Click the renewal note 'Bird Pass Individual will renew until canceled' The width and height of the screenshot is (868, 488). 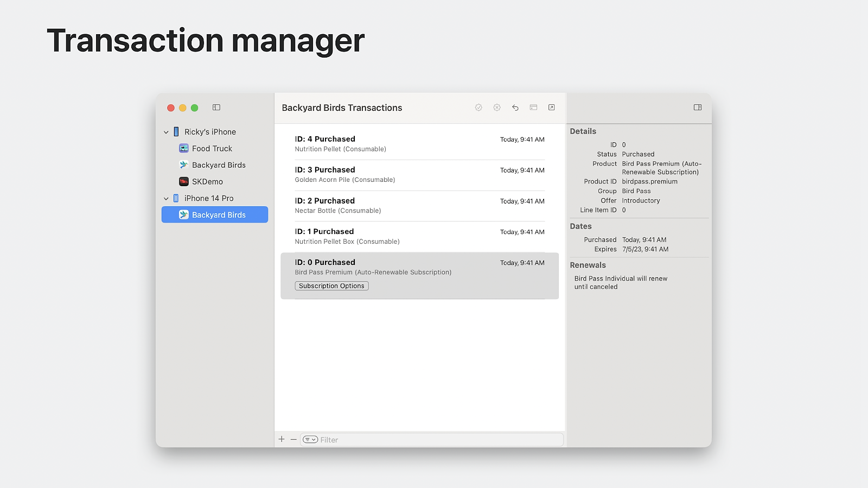point(621,283)
